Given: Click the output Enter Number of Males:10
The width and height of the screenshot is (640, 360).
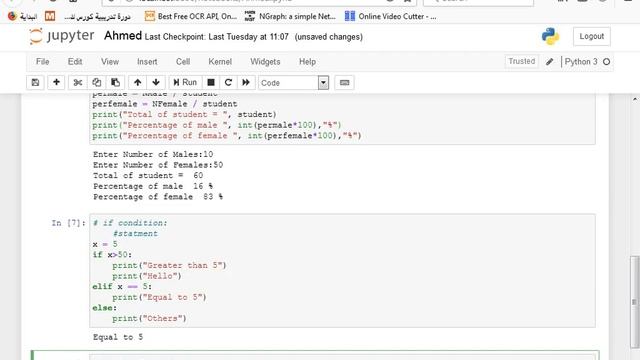Looking at the screenshot, I should coord(153,154).
